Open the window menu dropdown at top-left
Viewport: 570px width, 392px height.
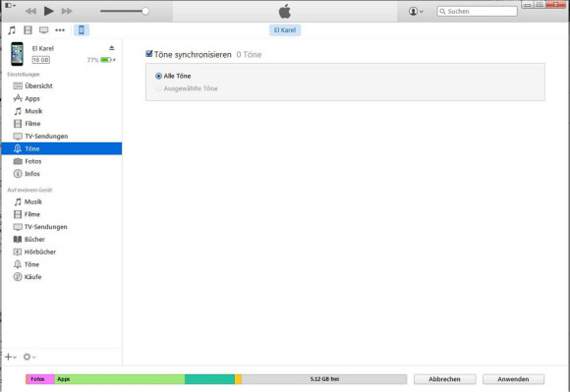(x=10, y=6)
